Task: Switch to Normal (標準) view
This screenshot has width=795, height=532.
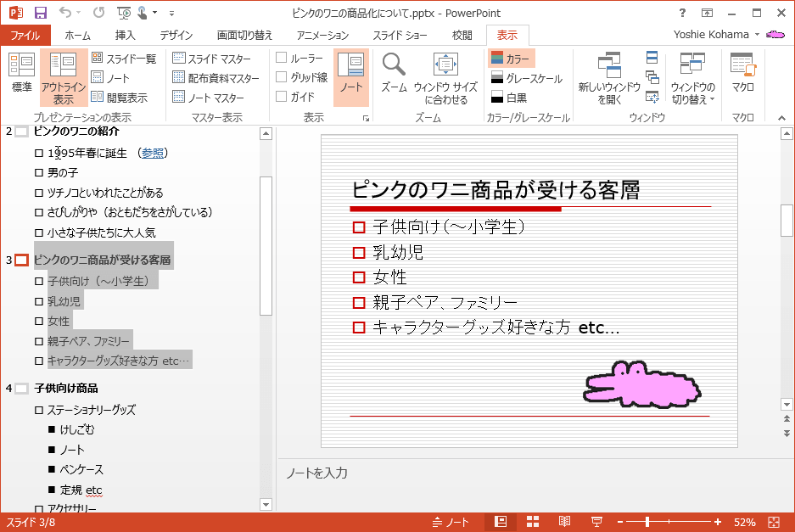Action: 21,72
